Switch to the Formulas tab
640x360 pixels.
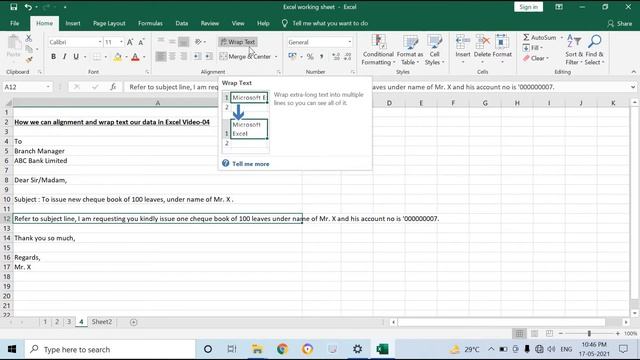point(150,23)
